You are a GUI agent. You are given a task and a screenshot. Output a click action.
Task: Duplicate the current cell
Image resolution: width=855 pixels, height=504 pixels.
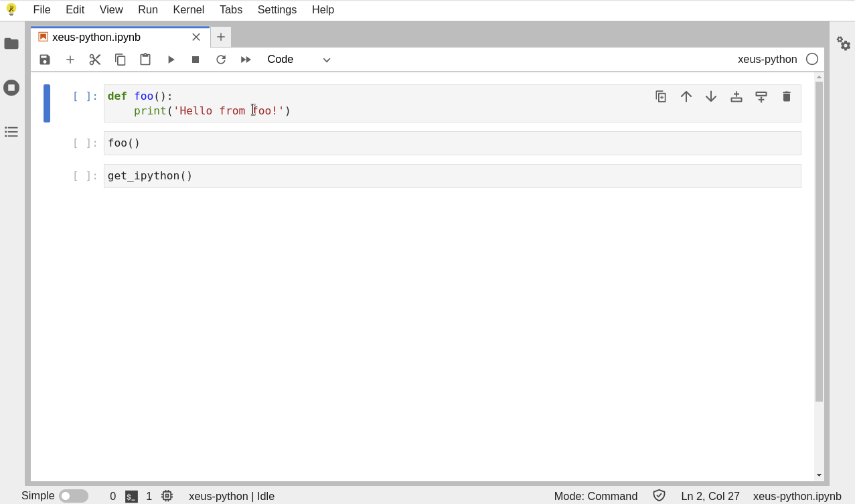tap(661, 96)
